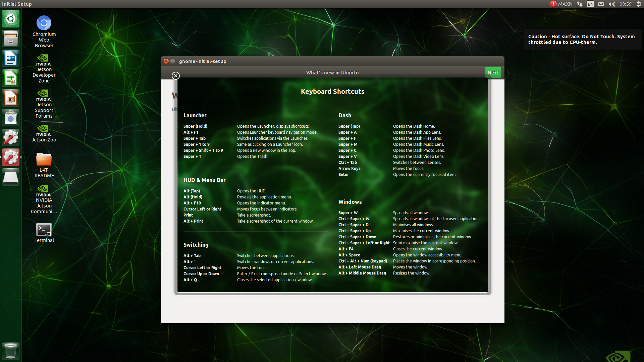Click the Launcher section heading
Image resolution: width=644 pixels, height=362 pixels.
(195, 115)
